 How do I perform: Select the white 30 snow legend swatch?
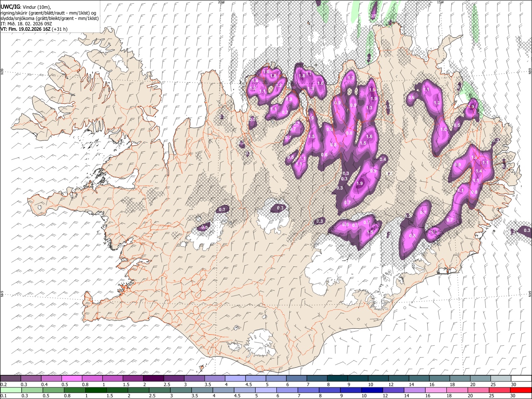pos(521,379)
